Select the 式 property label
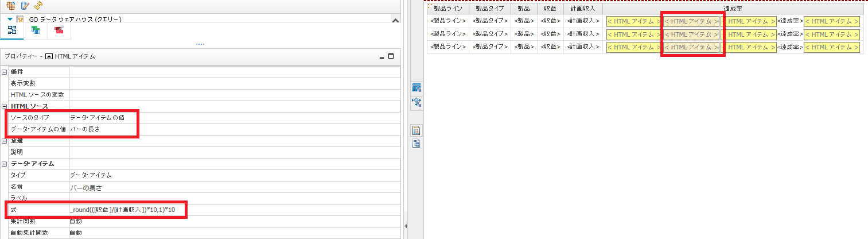 point(14,210)
